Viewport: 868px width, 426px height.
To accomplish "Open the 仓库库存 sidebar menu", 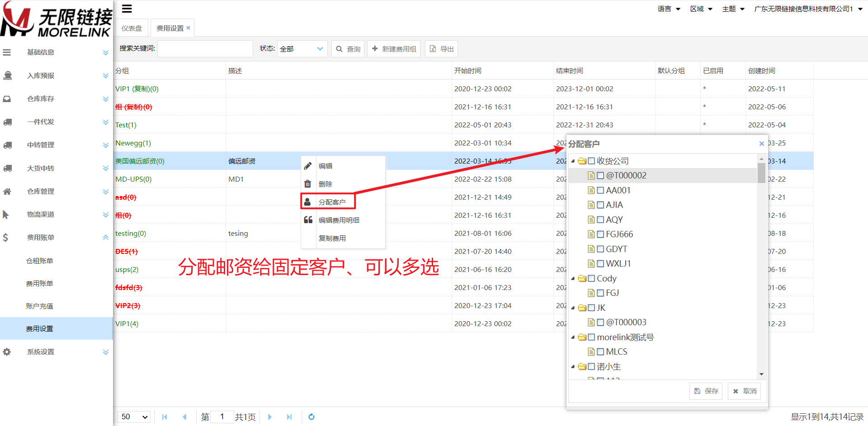I will (x=56, y=99).
